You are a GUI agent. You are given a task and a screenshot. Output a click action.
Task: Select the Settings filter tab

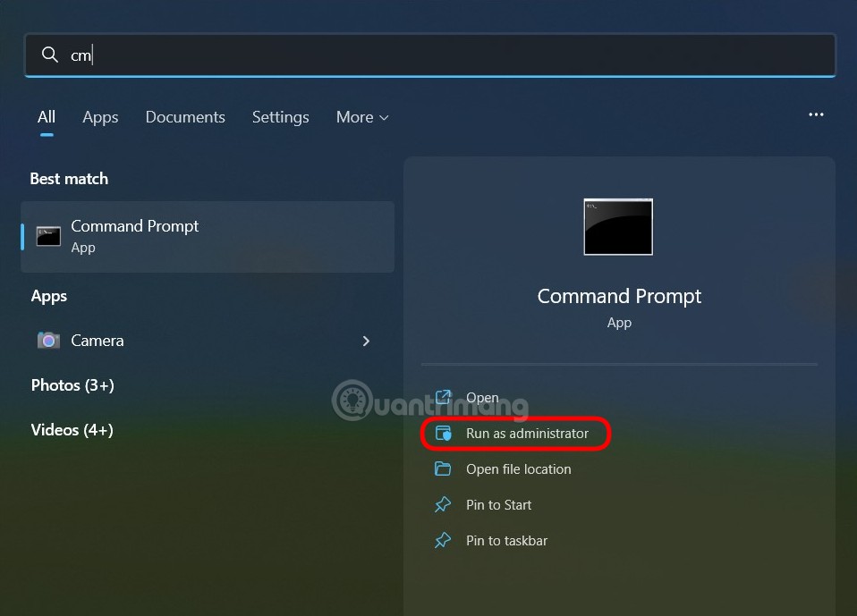tap(280, 117)
